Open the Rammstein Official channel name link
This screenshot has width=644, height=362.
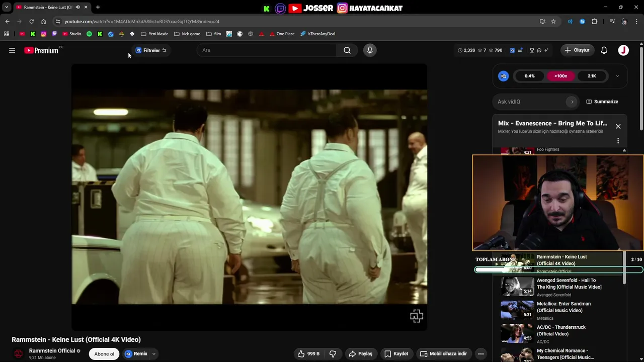(x=52, y=350)
